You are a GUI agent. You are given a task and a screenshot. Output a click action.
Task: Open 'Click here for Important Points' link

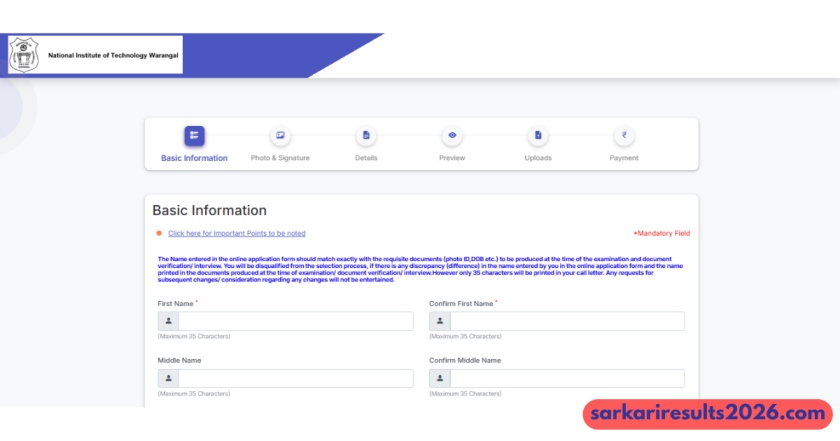[x=237, y=233]
